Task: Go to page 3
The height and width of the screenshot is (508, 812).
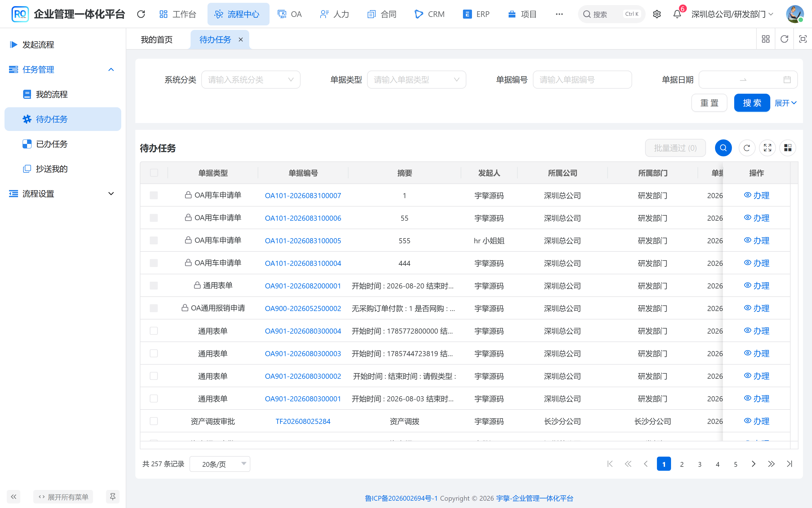Action: click(x=700, y=464)
